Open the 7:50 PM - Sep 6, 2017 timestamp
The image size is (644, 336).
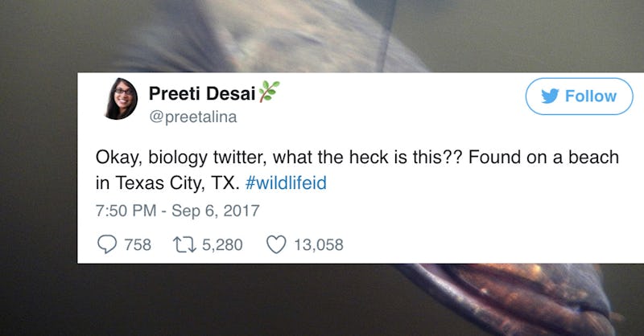(177, 211)
